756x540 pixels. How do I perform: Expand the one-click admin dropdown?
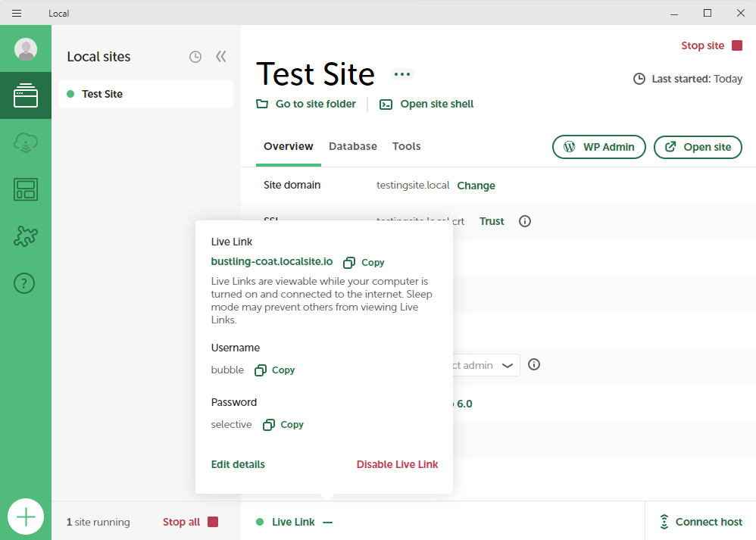507,365
